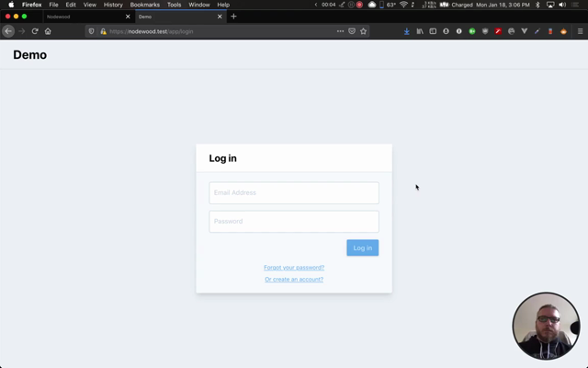588x368 pixels.
Task: Open the Bookmarks menu
Action: click(x=145, y=5)
